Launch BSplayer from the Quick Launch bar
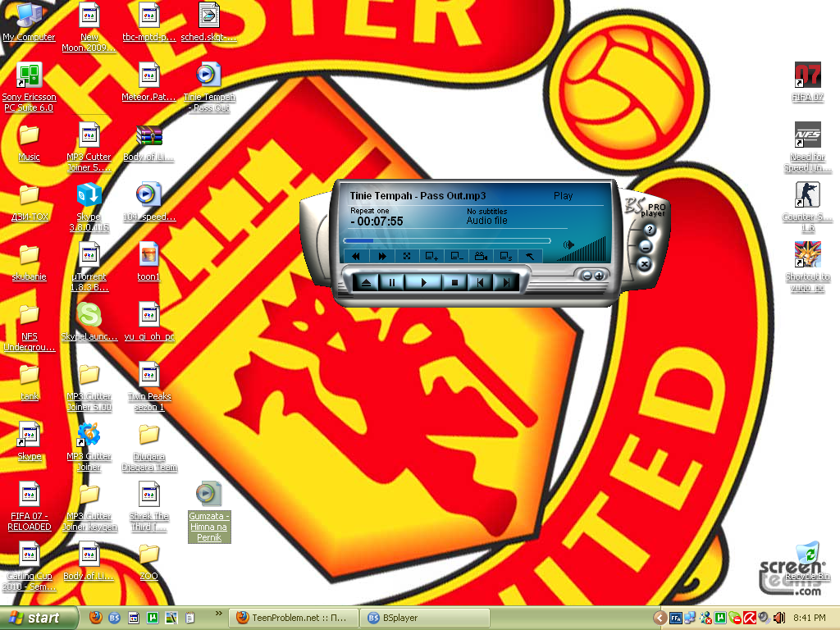This screenshot has width=840, height=630. [x=115, y=618]
